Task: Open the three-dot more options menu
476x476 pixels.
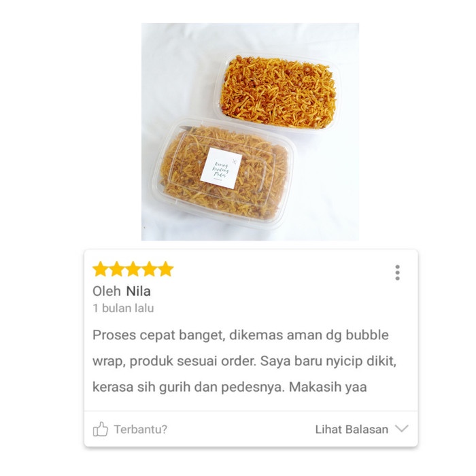Action: (397, 272)
